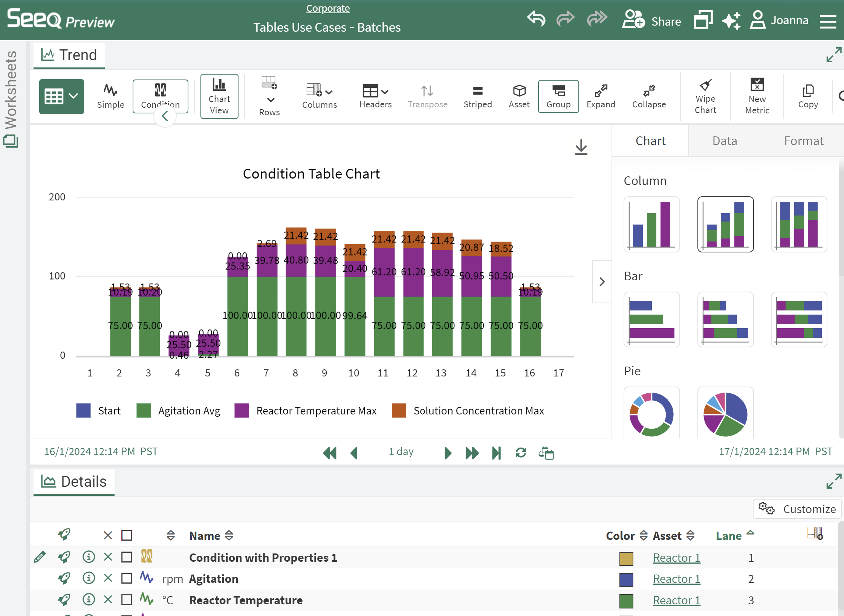Toggle Agitation Avg series in legend
Image resolution: width=844 pixels, height=616 pixels.
click(178, 411)
